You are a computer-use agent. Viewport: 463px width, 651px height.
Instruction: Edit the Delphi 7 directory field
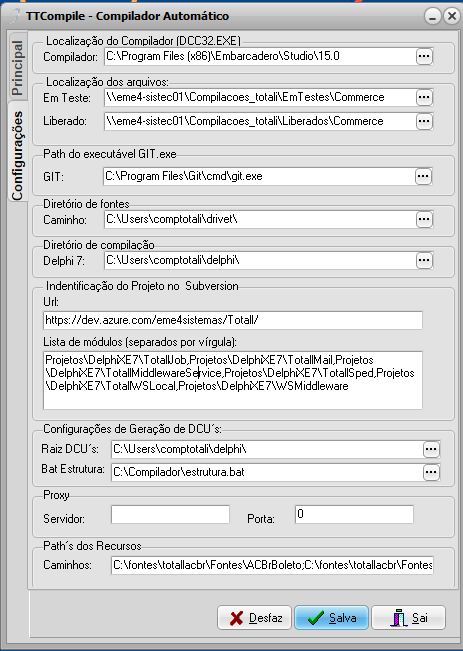260,260
